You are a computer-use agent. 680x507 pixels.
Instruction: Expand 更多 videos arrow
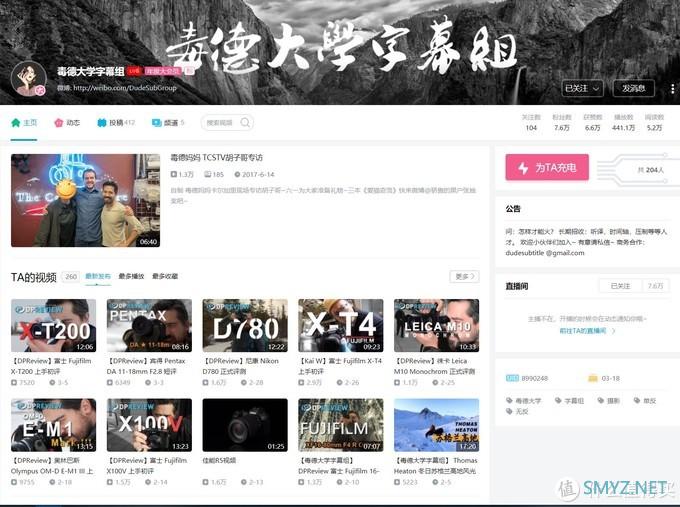point(464,276)
